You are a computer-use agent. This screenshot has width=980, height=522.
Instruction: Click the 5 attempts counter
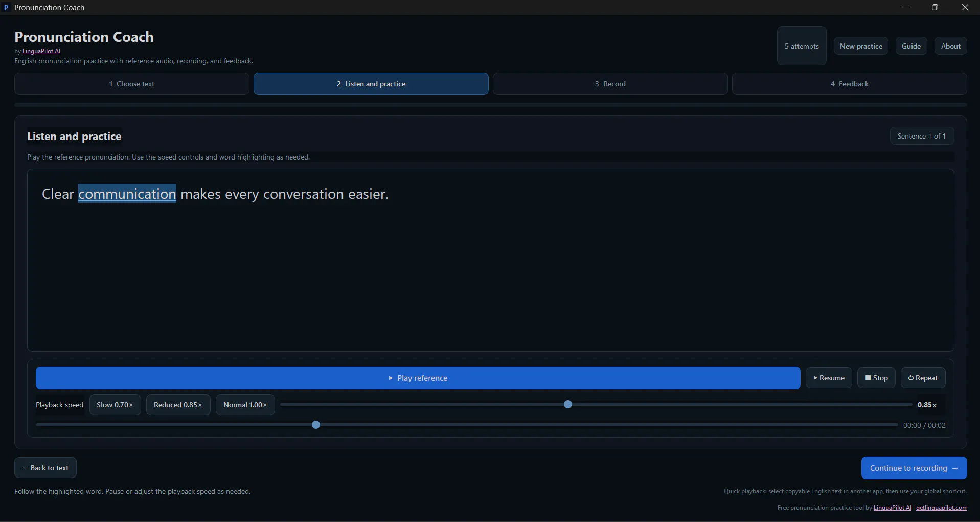click(x=802, y=46)
